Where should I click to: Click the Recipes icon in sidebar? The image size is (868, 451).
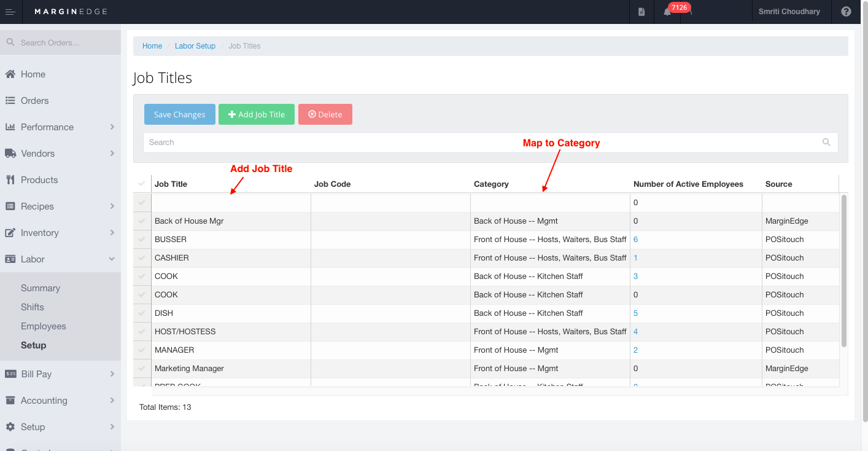click(x=10, y=206)
